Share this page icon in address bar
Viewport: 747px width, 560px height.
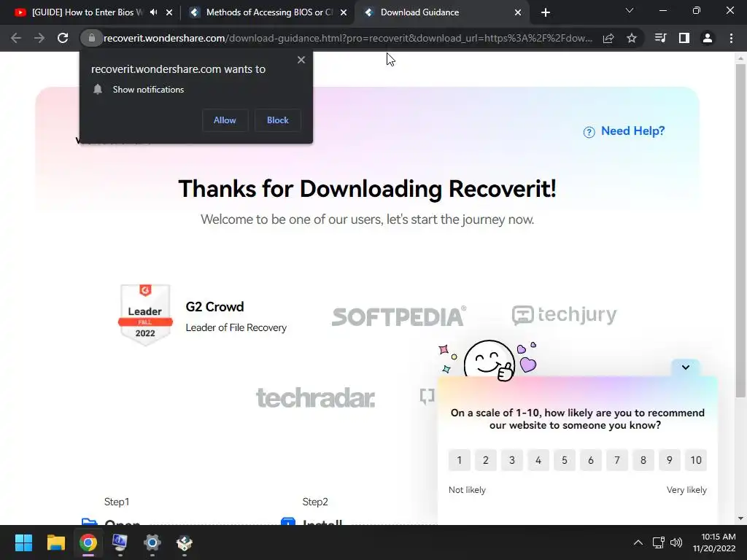click(x=608, y=38)
